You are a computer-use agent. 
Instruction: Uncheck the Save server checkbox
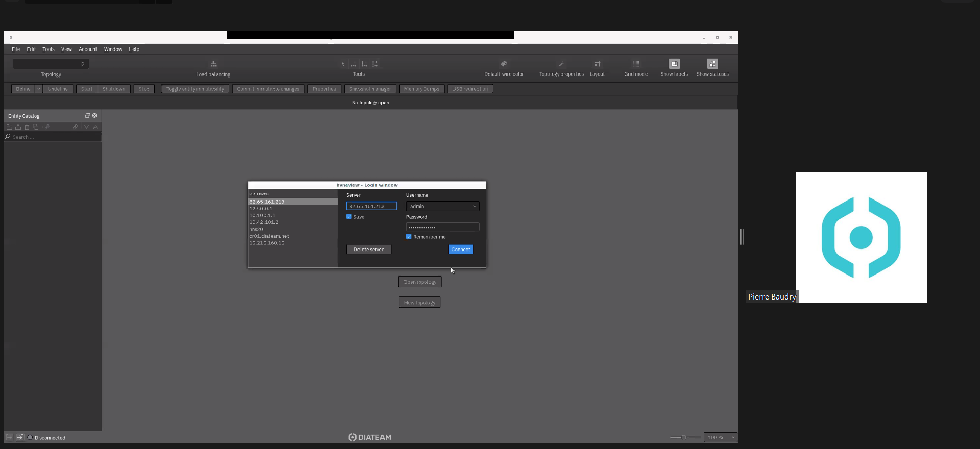(349, 217)
